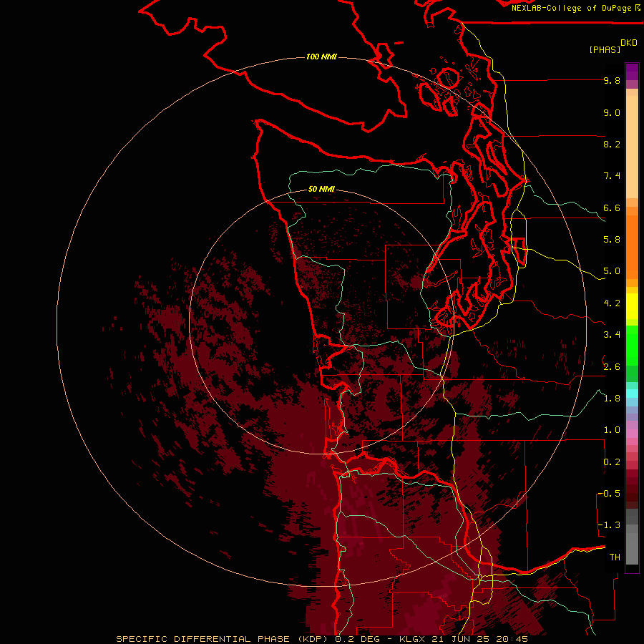Select the 5.0 value on the scale
Viewport: 644px width, 644px height.
(612, 271)
